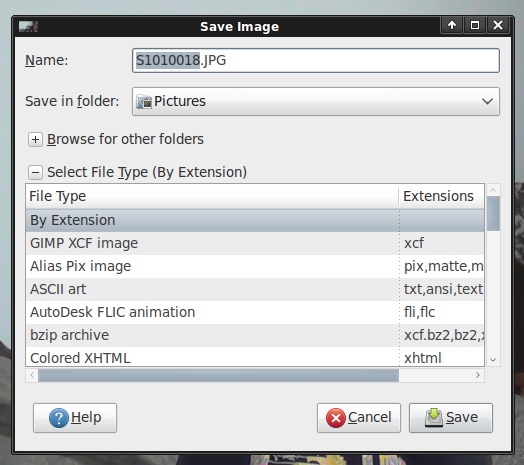This screenshot has height=465, width=524.
Task: Click the xhtml extension cell
Action: pos(442,357)
